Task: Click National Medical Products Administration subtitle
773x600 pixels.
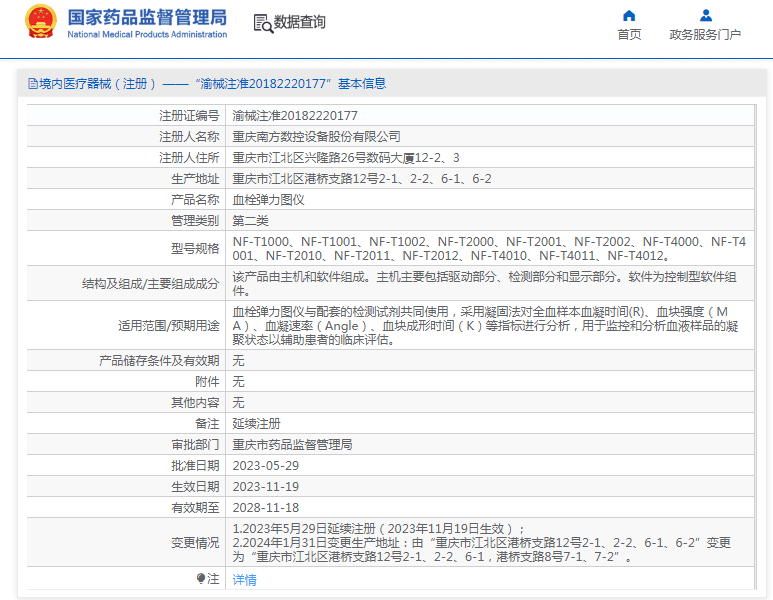Action: 147,35
